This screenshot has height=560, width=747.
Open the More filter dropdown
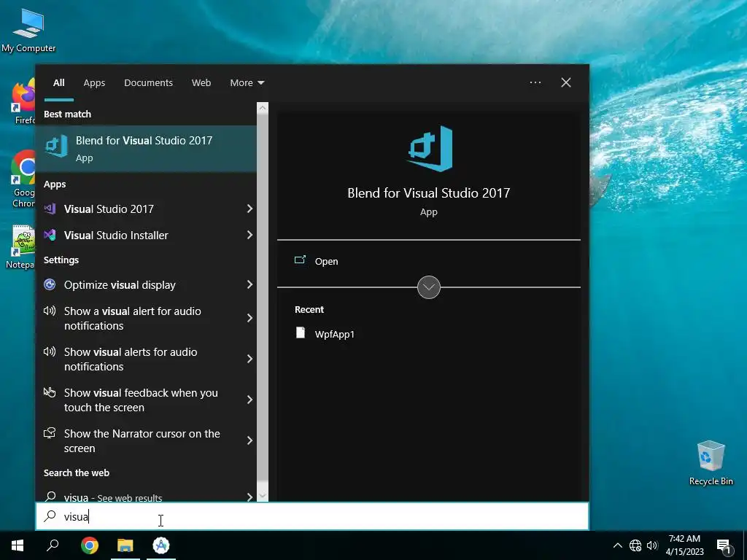point(247,82)
